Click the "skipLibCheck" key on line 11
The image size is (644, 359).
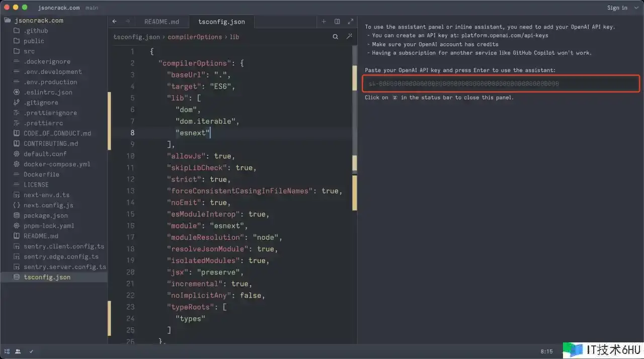(x=197, y=168)
